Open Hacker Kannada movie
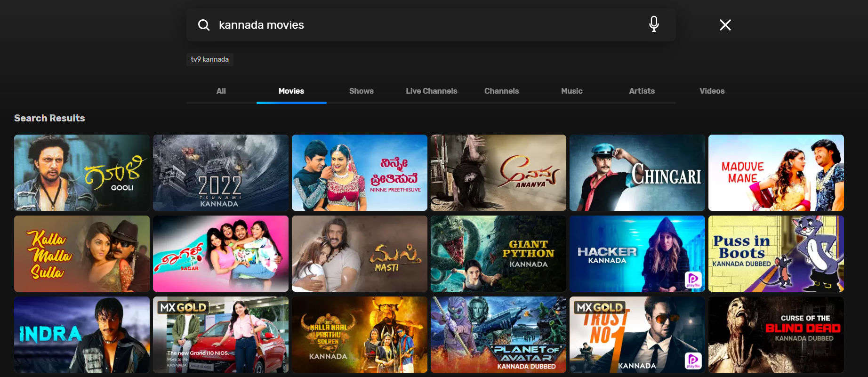The width and height of the screenshot is (868, 377). coord(637,254)
